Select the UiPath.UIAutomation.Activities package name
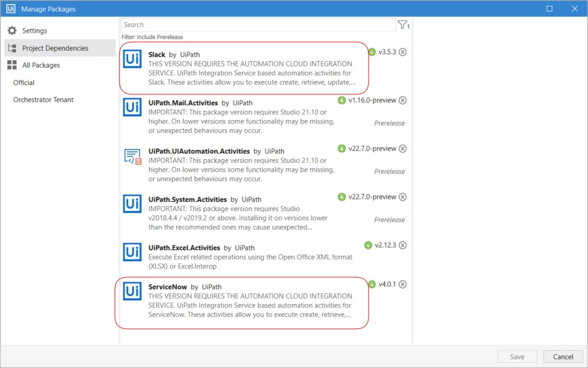Viewport: 588px width, 368px height. [199, 151]
